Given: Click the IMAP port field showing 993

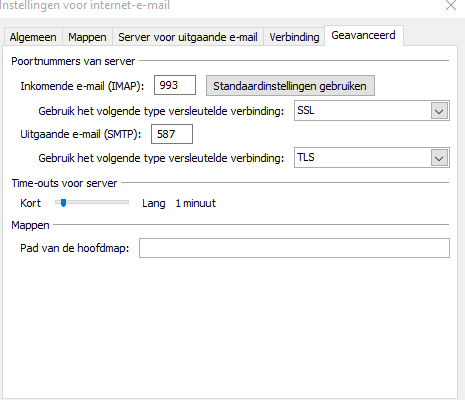Looking at the screenshot, I should tap(175, 85).
